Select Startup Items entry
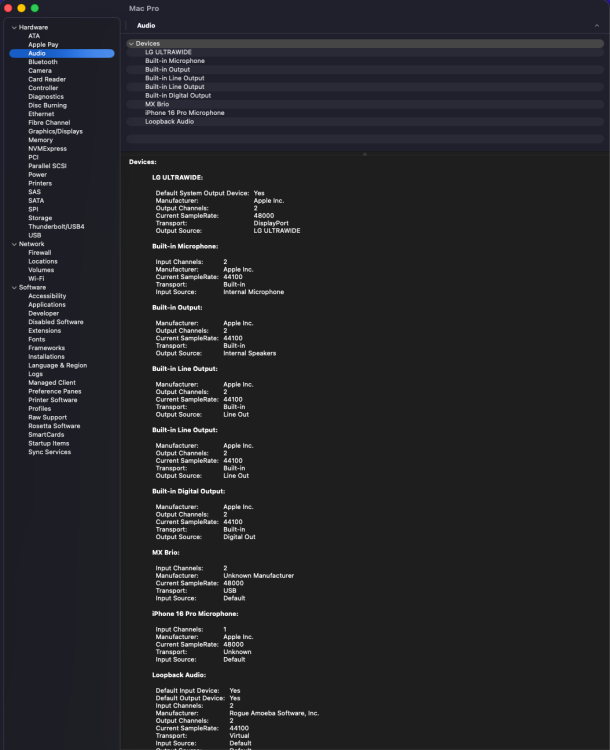610x750 pixels. click(x=48, y=443)
